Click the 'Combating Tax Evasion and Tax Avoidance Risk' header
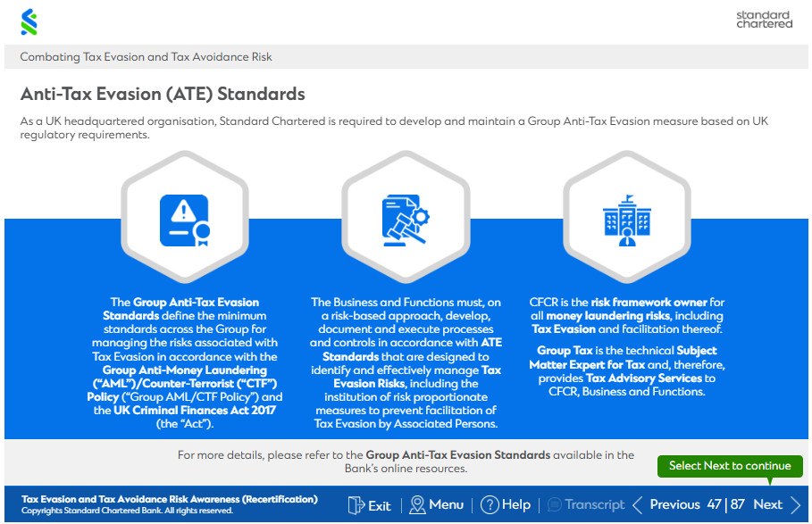Image resolution: width=812 pixels, height=524 pixels. (146, 57)
